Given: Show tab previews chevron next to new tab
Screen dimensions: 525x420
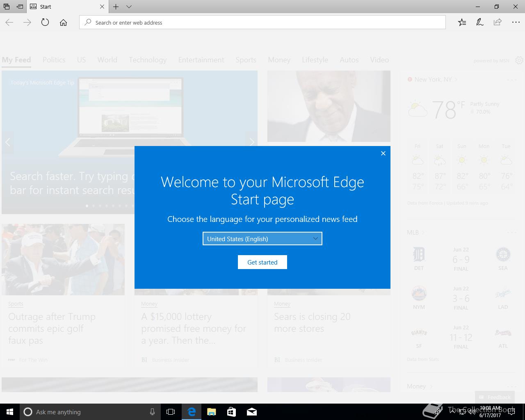Looking at the screenshot, I should 129,7.
